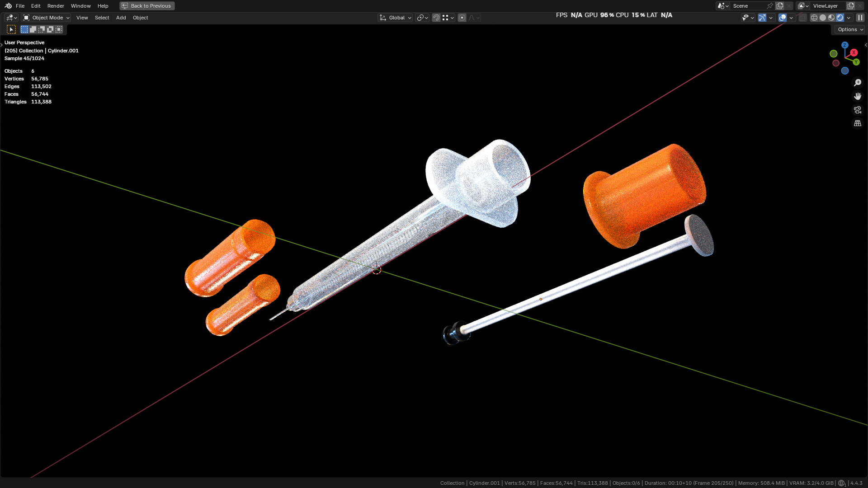Expand the sidebar with the right-edge arrow
868x488 pixels.
[866, 45]
